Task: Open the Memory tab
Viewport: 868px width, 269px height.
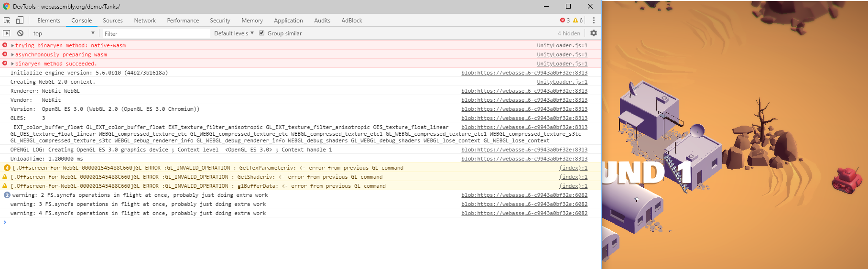Action: (x=252, y=21)
